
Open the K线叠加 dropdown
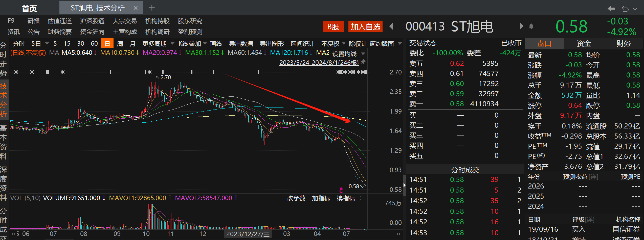(192, 44)
